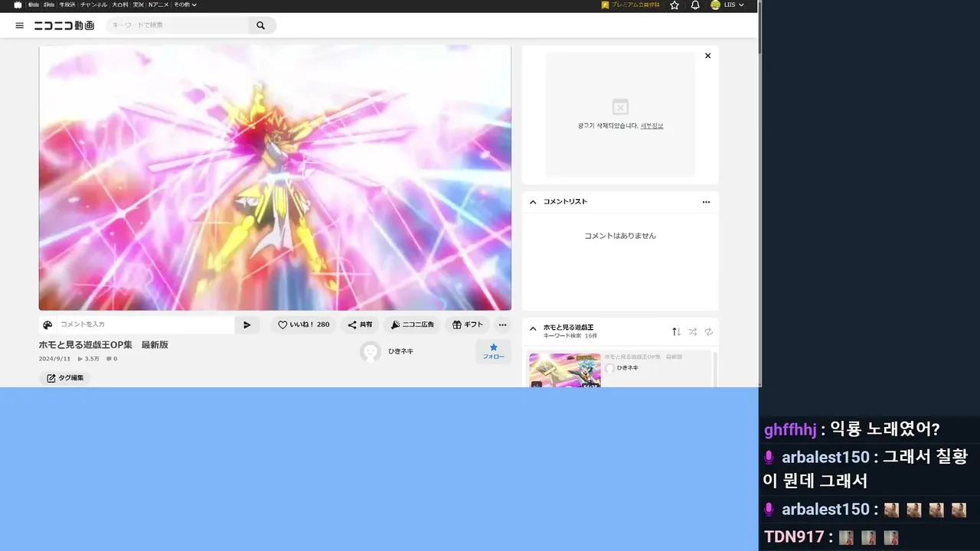Toggle playlist repeat loop icon
980x551 pixels.
(709, 331)
